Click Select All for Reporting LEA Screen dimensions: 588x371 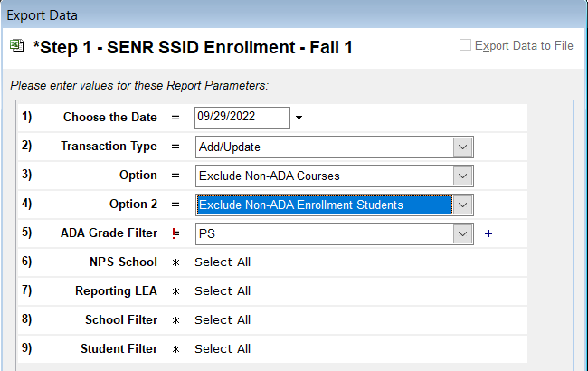[x=223, y=291]
